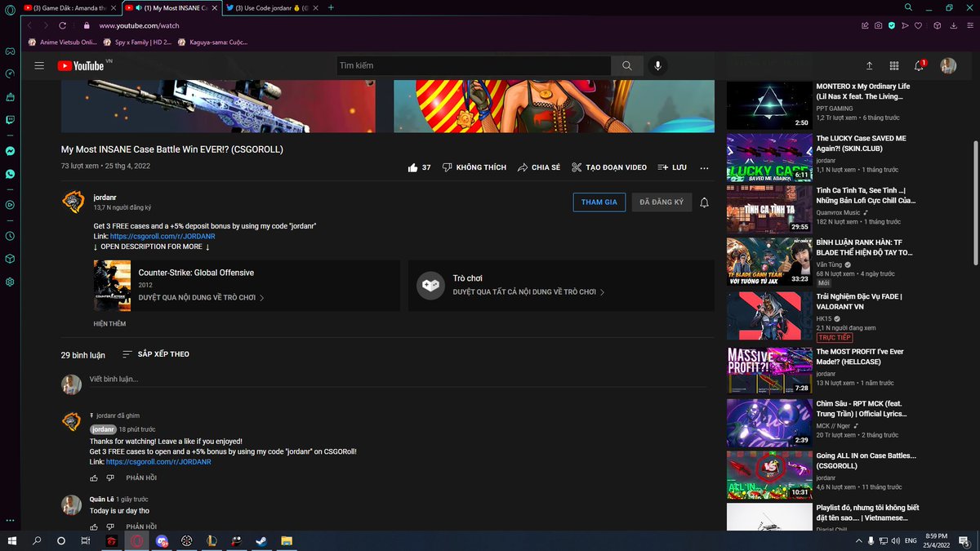Switch to Use Code jordanr Twitter tab

[270, 7]
